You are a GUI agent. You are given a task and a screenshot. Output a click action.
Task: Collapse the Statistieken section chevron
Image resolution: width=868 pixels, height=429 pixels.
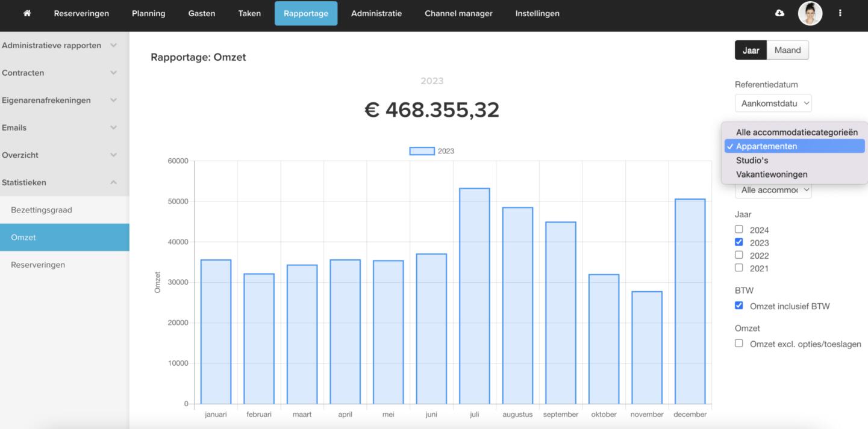[113, 182]
